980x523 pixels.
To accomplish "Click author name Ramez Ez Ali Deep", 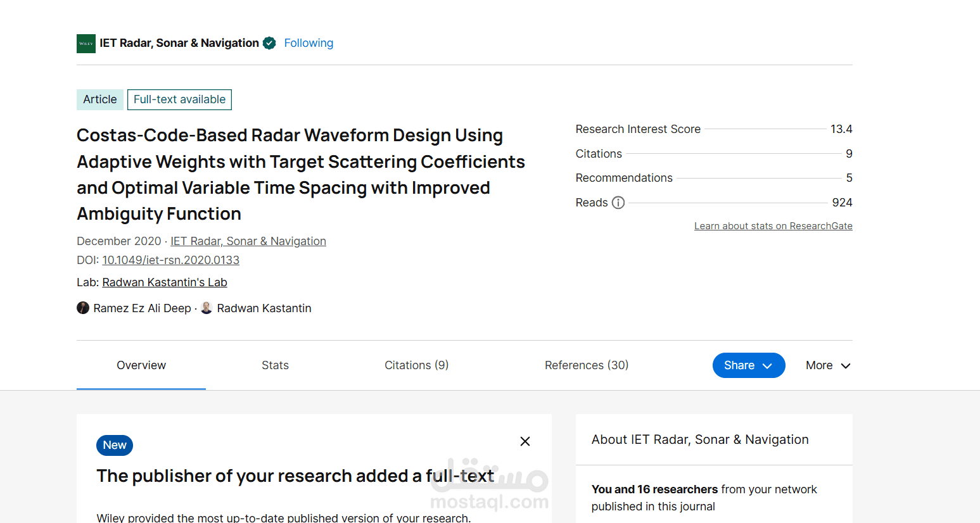I will 143,308.
